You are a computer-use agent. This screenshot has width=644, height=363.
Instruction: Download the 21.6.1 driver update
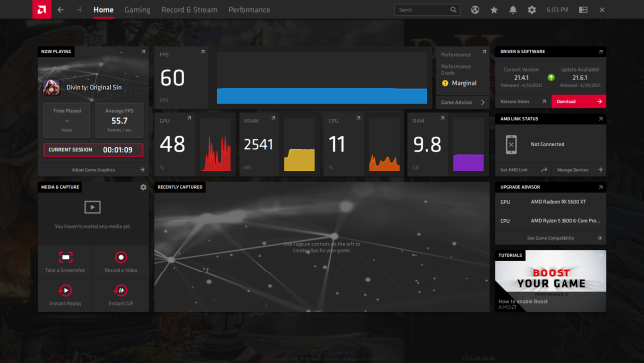coord(578,102)
